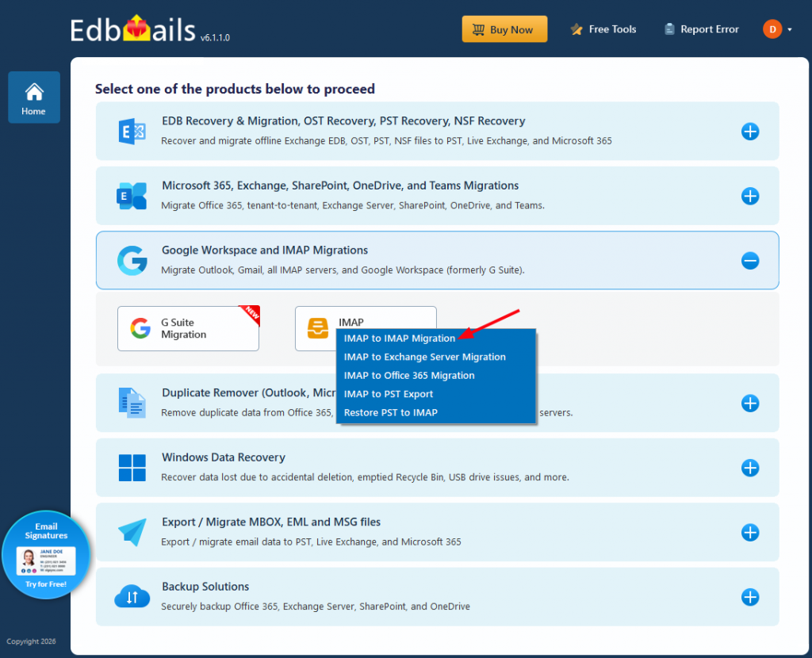Click Google Workspace and IMAP Migrations title
This screenshot has width=812, height=658.
coord(265,250)
